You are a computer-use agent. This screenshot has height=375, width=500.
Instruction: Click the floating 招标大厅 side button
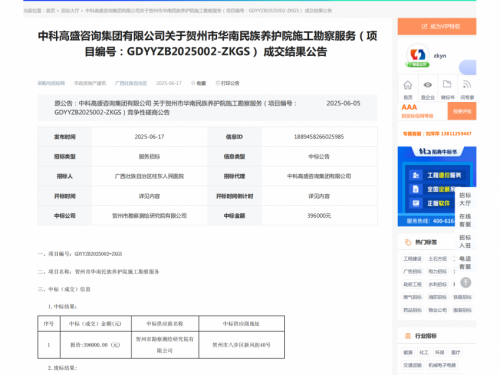(x=465, y=199)
